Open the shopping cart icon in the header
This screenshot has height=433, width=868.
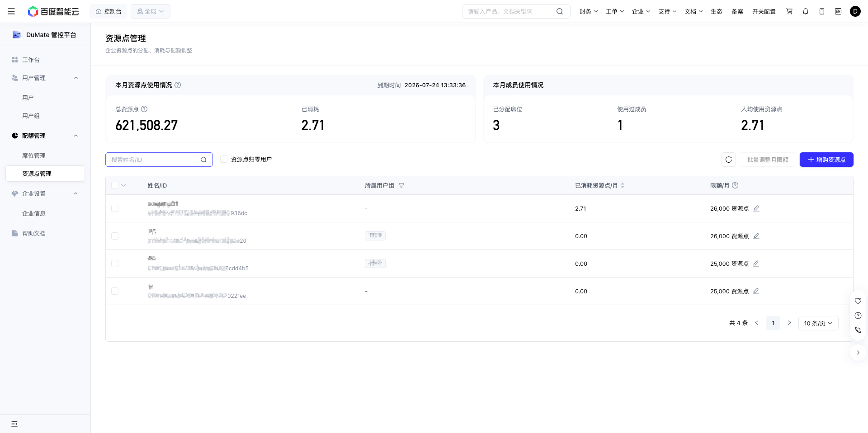point(789,11)
